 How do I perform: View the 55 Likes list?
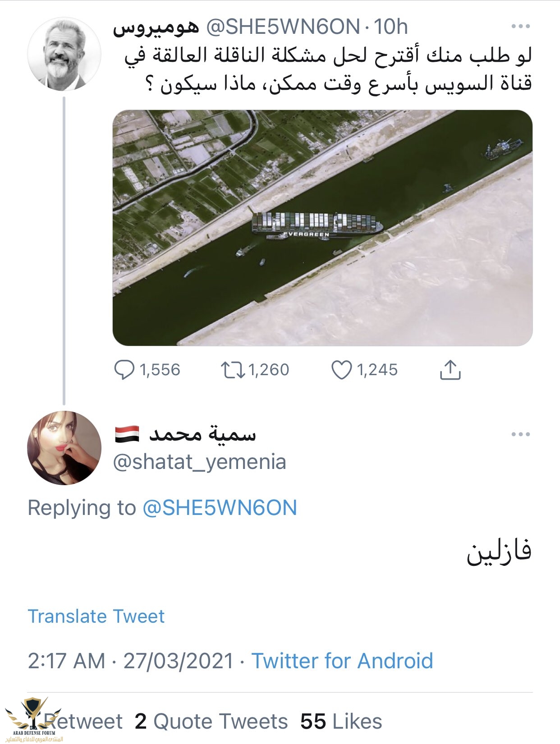(341, 721)
